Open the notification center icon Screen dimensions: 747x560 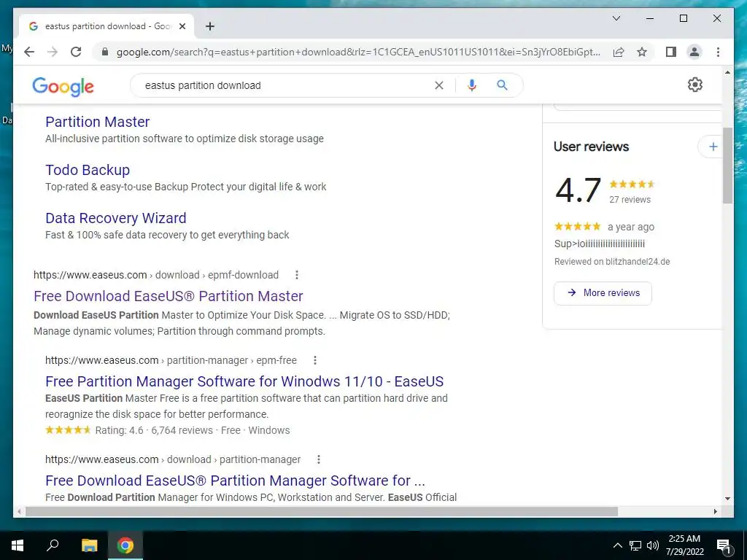[x=724, y=545]
